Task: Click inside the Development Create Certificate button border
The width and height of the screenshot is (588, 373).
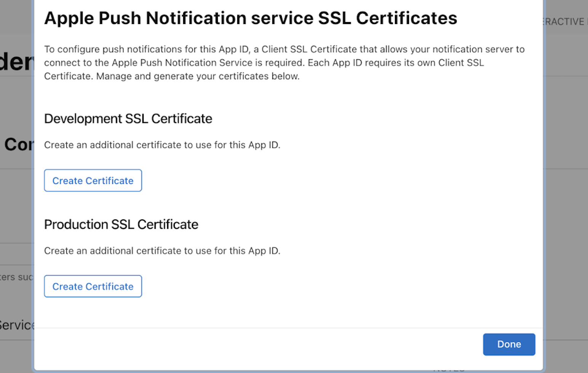Action: click(93, 180)
